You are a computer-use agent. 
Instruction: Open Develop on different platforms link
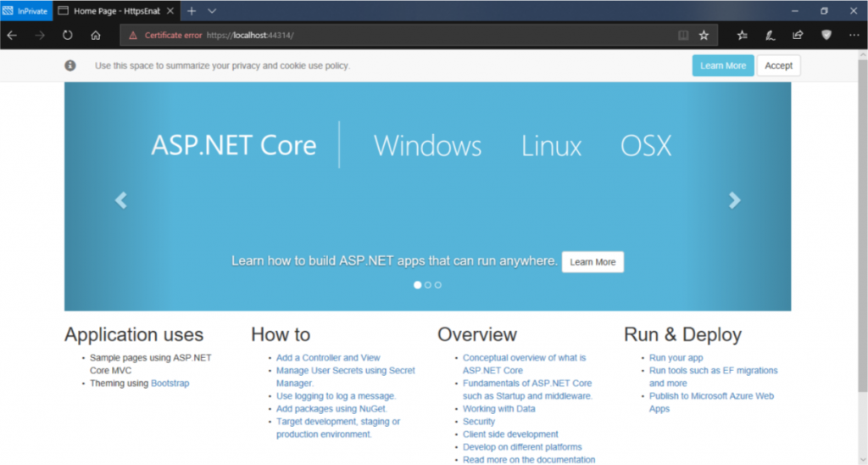point(522,446)
